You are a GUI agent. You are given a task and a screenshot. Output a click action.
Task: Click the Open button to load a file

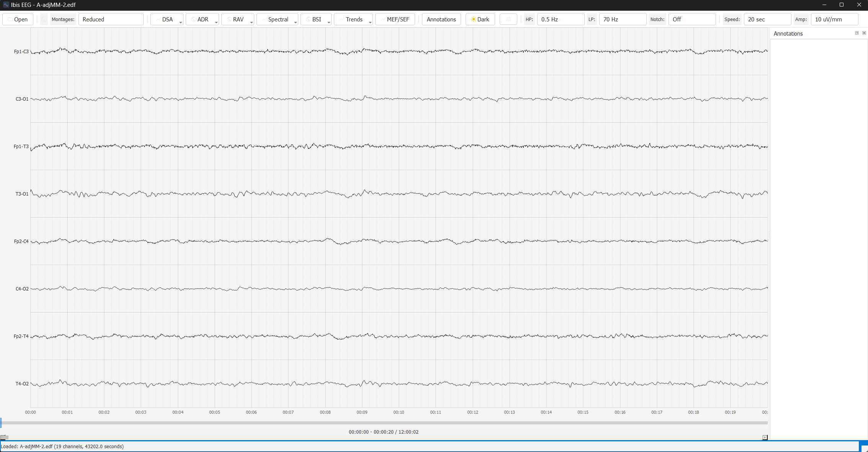pos(18,19)
